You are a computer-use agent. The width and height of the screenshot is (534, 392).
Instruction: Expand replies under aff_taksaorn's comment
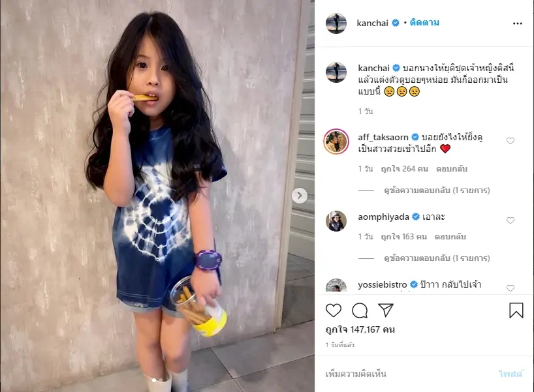[437, 190]
